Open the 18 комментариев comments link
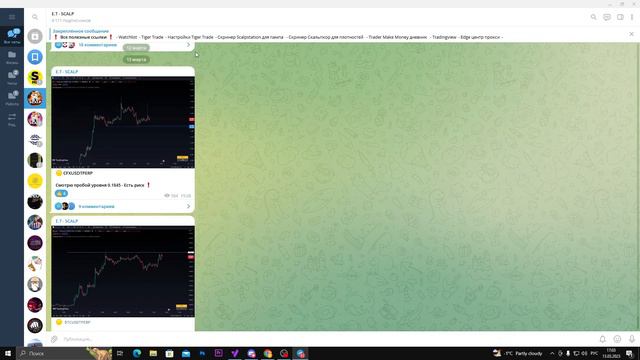The image size is (640, 360). click(98, 45)
